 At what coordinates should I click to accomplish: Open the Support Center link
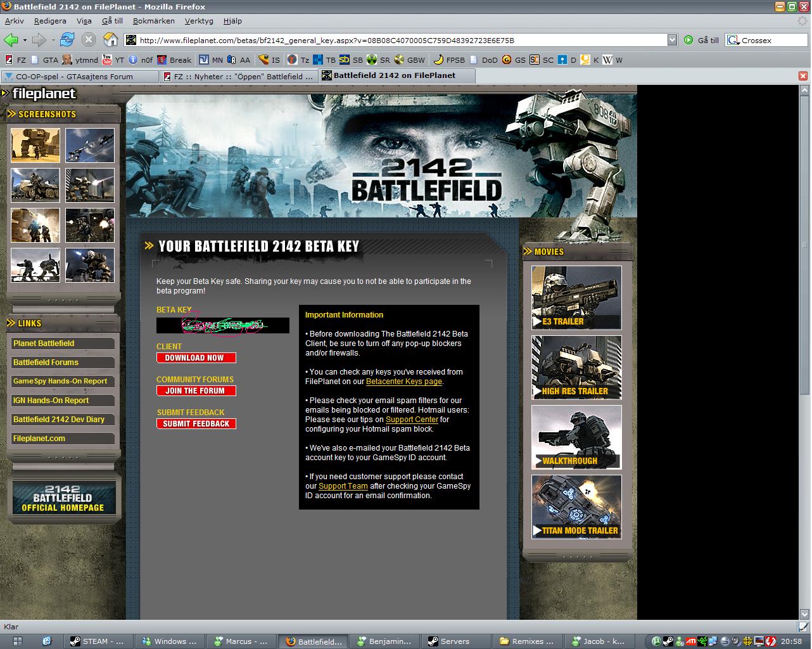pos(412,420)
